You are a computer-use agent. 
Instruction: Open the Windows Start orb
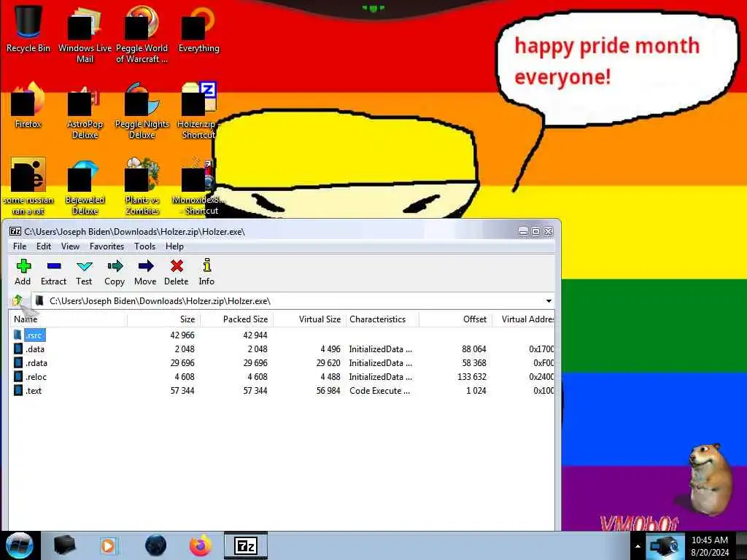pos(20,545)
